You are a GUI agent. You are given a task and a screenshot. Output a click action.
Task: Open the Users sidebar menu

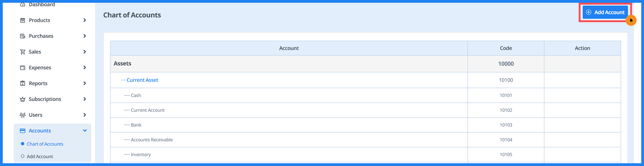point(52,115)
